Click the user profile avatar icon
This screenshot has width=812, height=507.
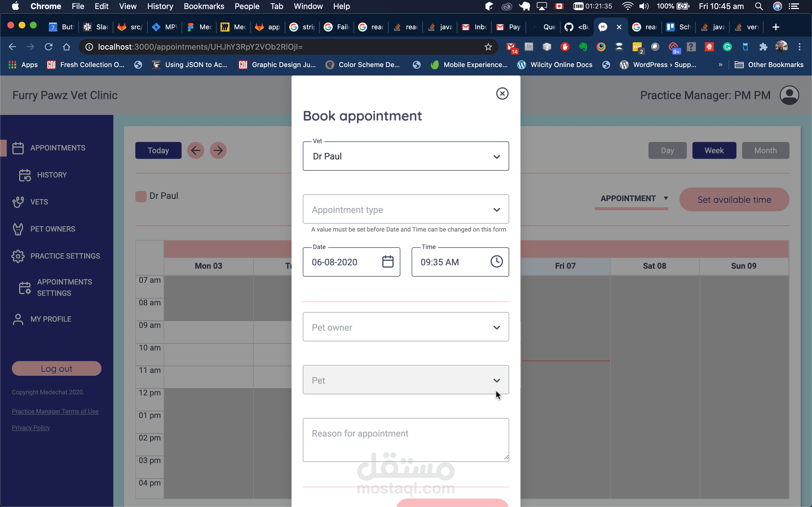(x=789, y=95)
